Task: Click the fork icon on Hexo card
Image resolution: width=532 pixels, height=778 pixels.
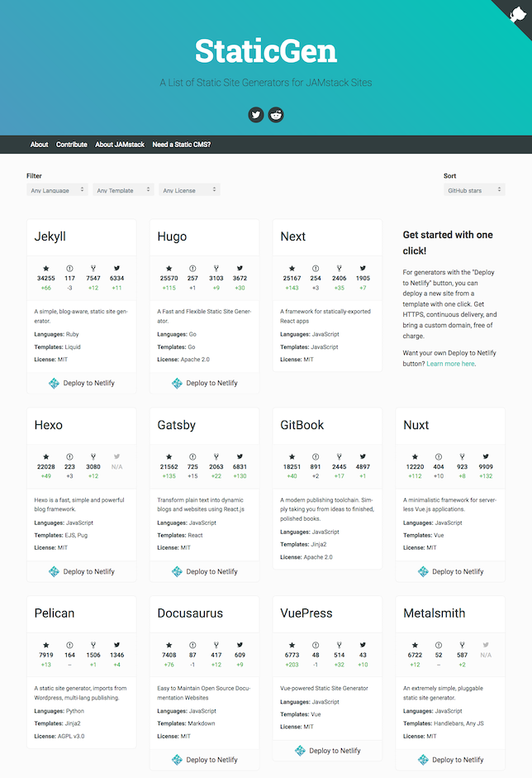Action: pos(93,457)
